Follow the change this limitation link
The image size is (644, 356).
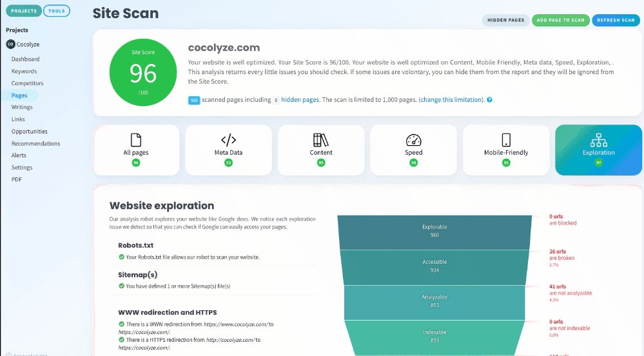(451, 99)
